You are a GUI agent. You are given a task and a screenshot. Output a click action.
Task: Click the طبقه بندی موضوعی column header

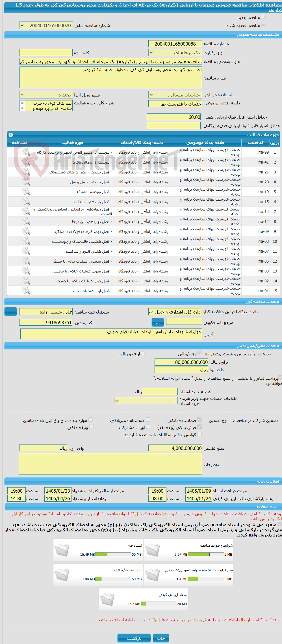(205, 143)
